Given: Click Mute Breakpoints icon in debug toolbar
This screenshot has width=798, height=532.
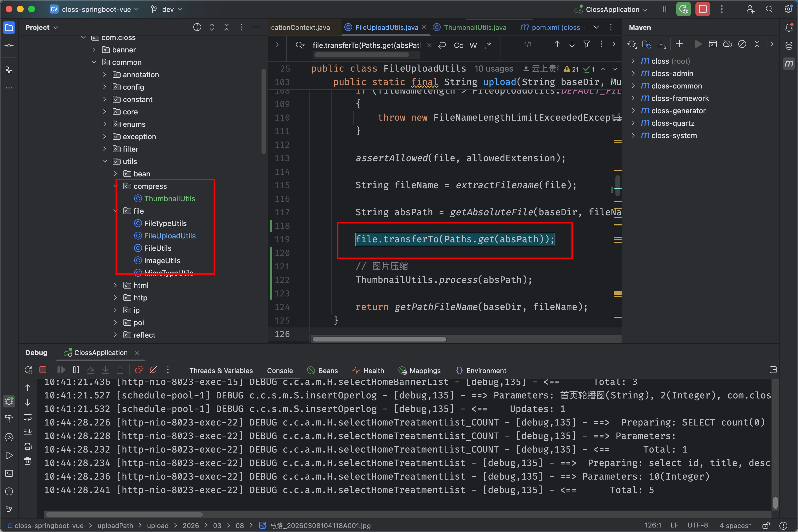Looking at the screenshot, I should [x=153, y=370].
